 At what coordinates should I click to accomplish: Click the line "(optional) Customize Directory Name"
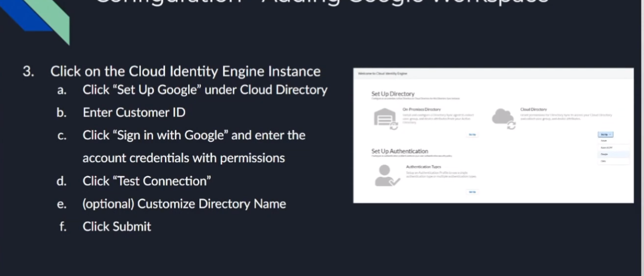click(x=184, y=204)
